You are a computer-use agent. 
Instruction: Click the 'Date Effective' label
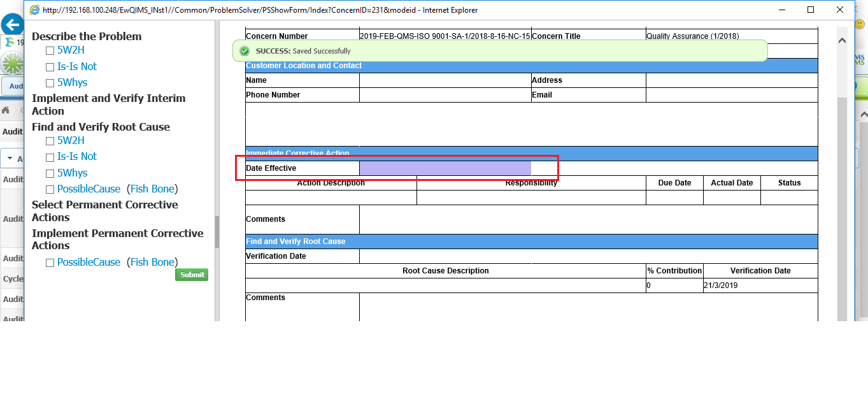[271, 168]
